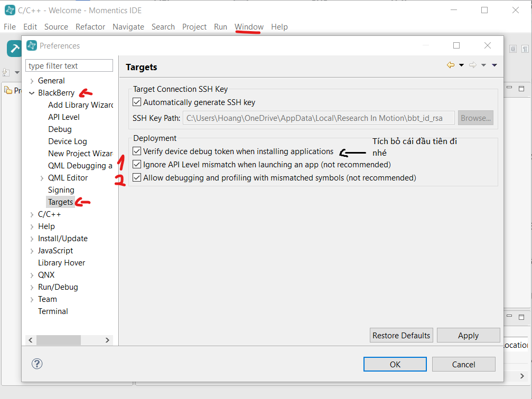Select Terminal preference page
Screen dimensions: 532x399
53,311
